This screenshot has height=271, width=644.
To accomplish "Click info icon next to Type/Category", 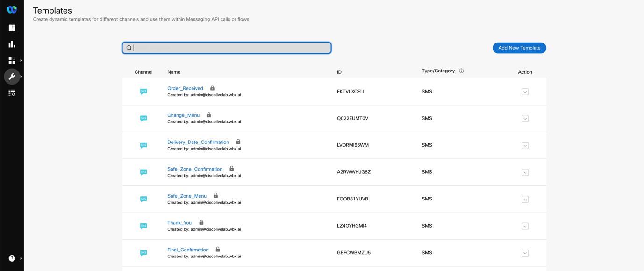I will click(x=461, y=71).
